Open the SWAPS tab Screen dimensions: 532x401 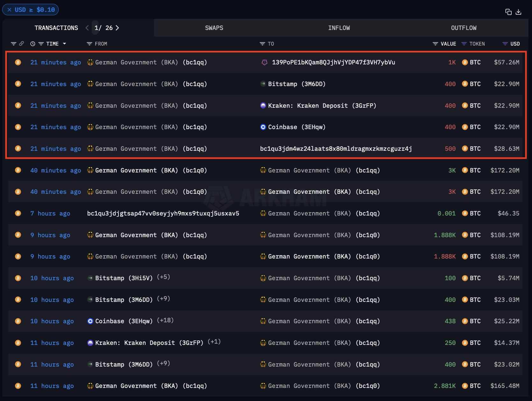(214, 28)
